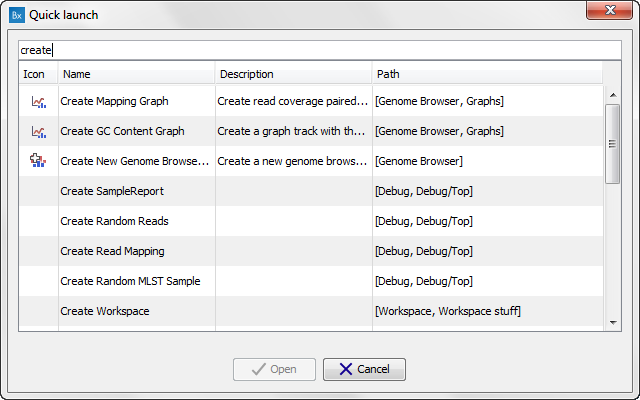Click the Icon column header

[x=39, y=74]
